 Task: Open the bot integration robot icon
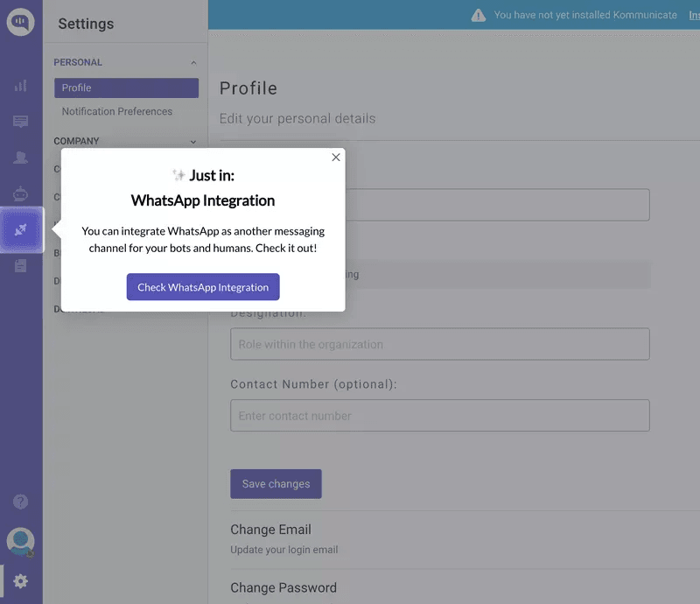pyautogui.click(x=20, y=193)
